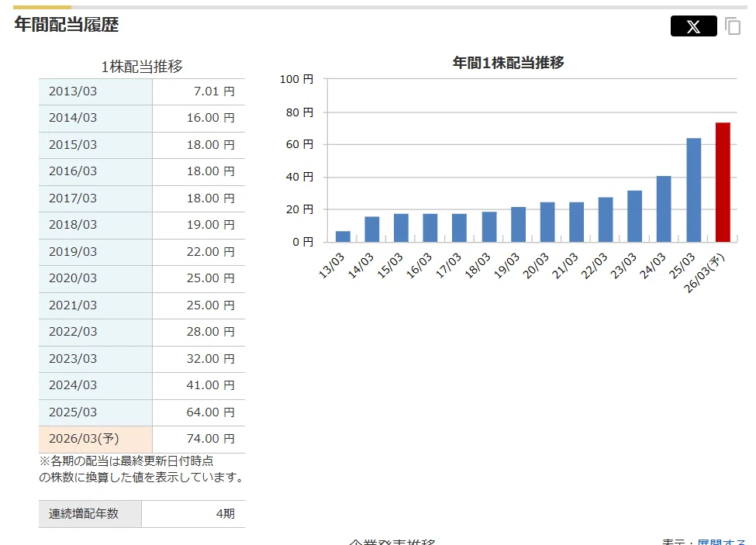Screen dimensions: 756x545
Task: Select the 2025/03 table row label
Action: click(x=73, y=412)
